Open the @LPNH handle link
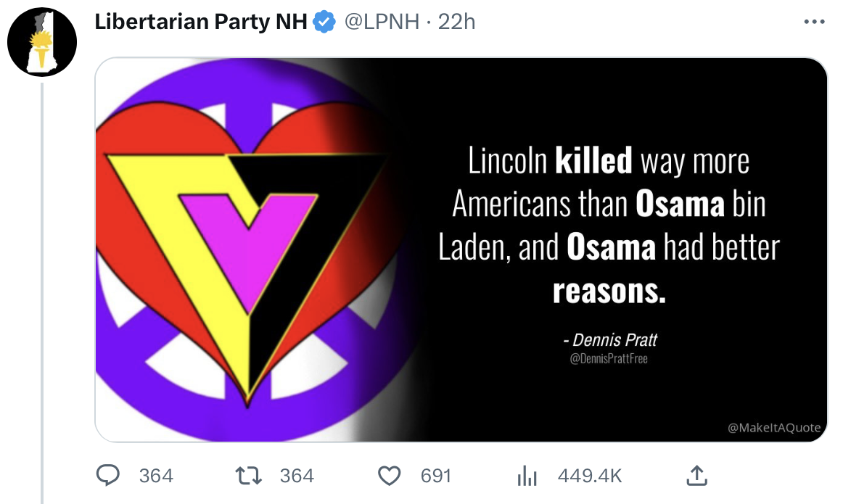The height and width of the screenshot is (504, 843). pyautogui.click(x=381, y=22)
